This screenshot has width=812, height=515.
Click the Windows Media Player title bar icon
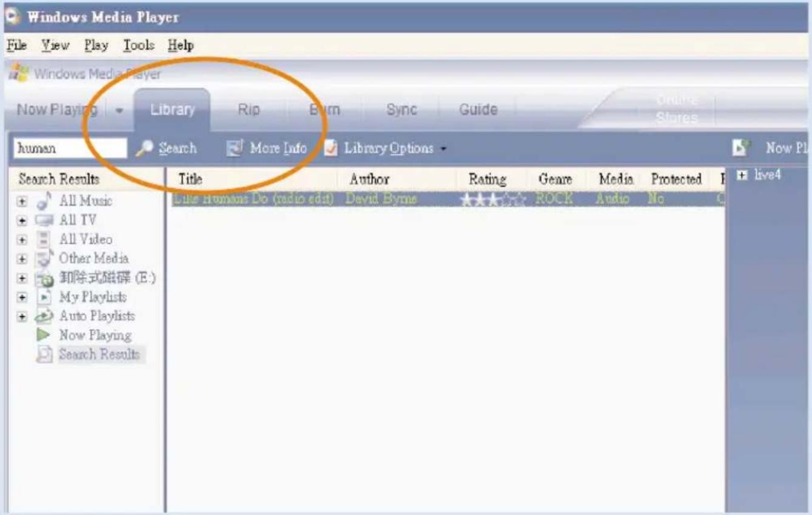point(12,17)
